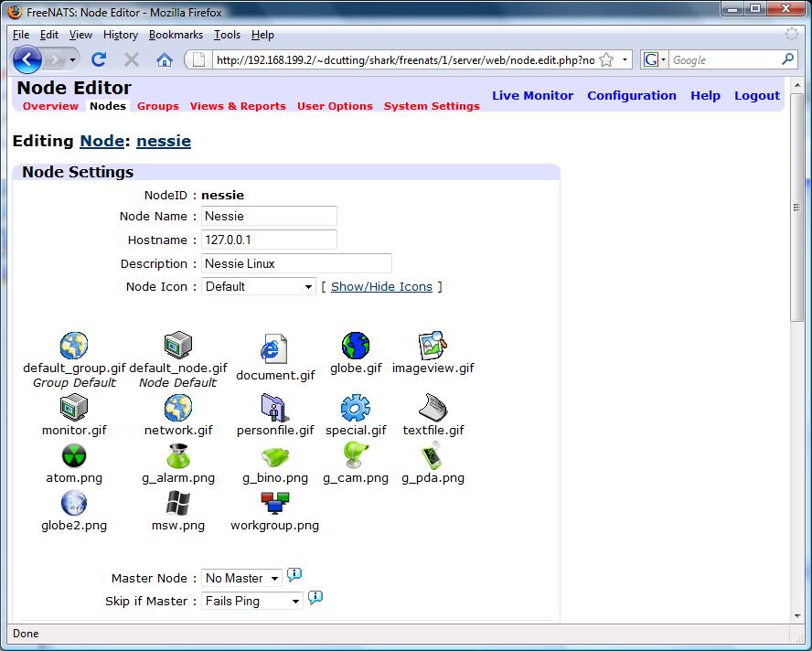Open the address bar history dropdown

click(x=625, y=60)
